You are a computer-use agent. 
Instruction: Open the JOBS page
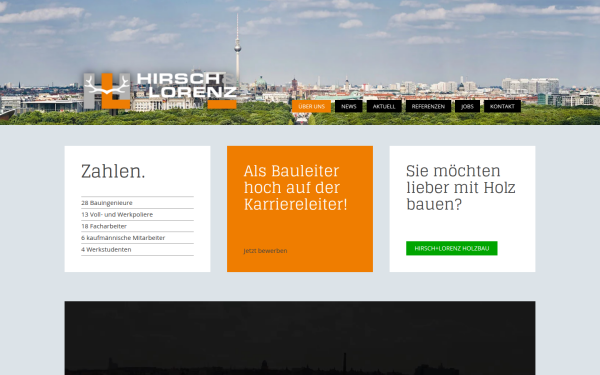[467, 106]
